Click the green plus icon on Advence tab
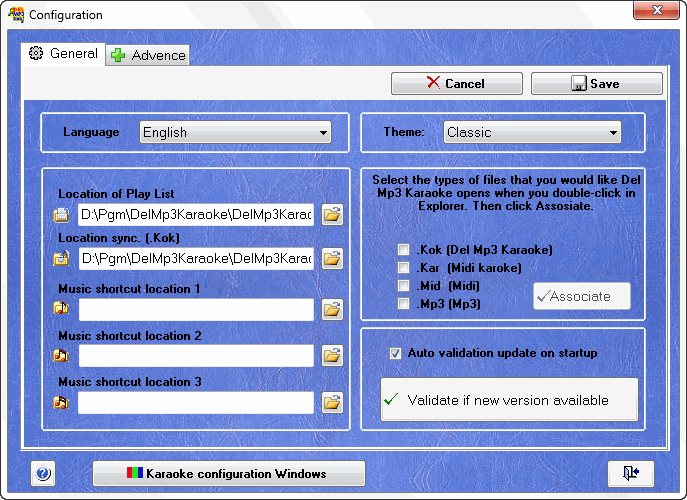The width and height of the screenshot is (687, 500). coord(118,55)
